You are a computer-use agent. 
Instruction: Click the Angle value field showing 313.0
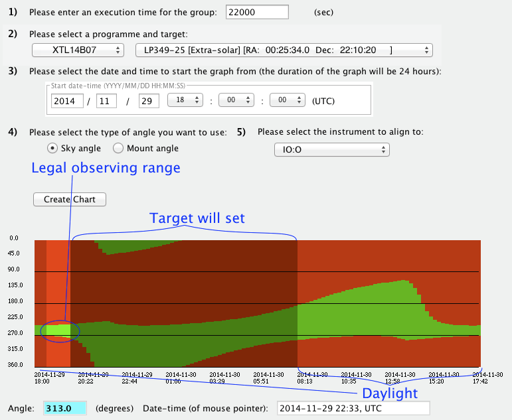point(65,408)
